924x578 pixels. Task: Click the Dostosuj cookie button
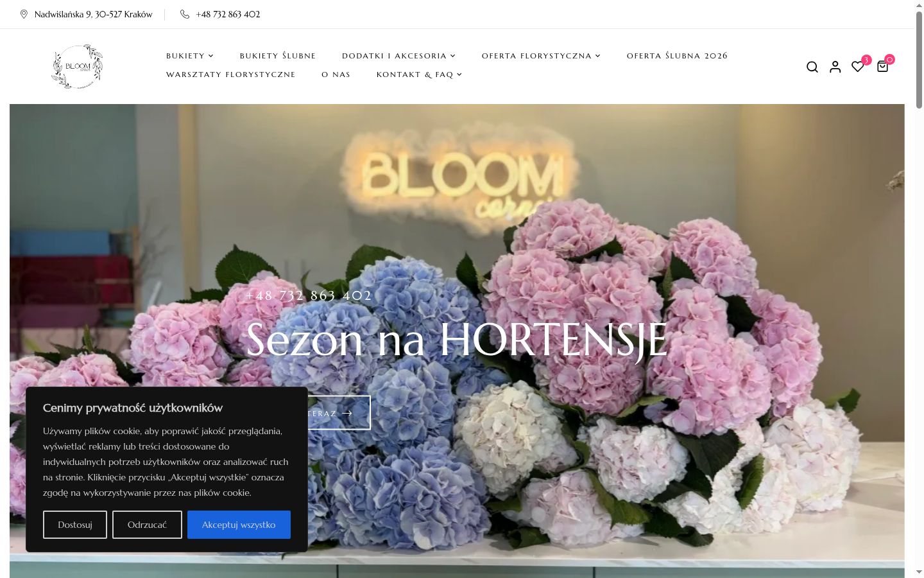[x=75, y=525]
